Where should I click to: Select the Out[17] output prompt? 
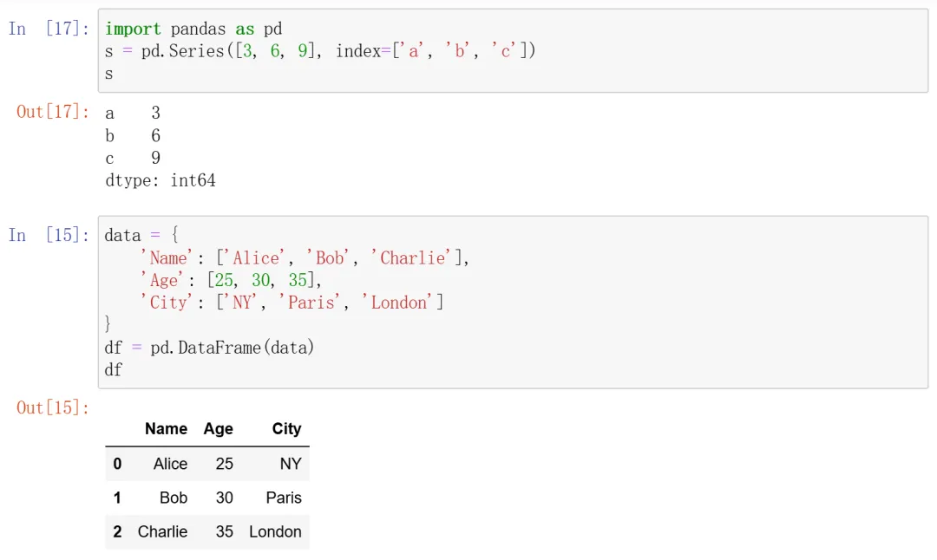[53, 112]
